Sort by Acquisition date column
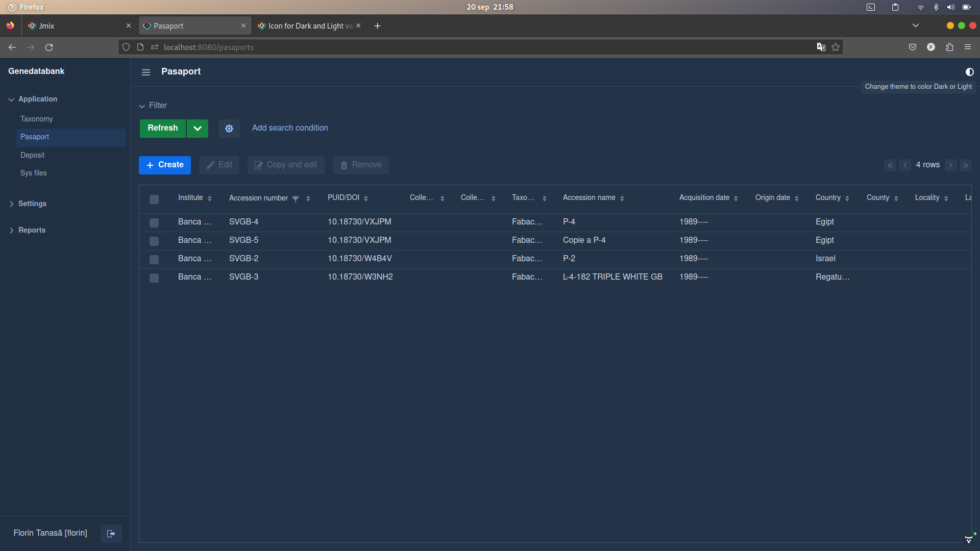The width and height of the screenshot is (980, 551). tap(736, 198)
